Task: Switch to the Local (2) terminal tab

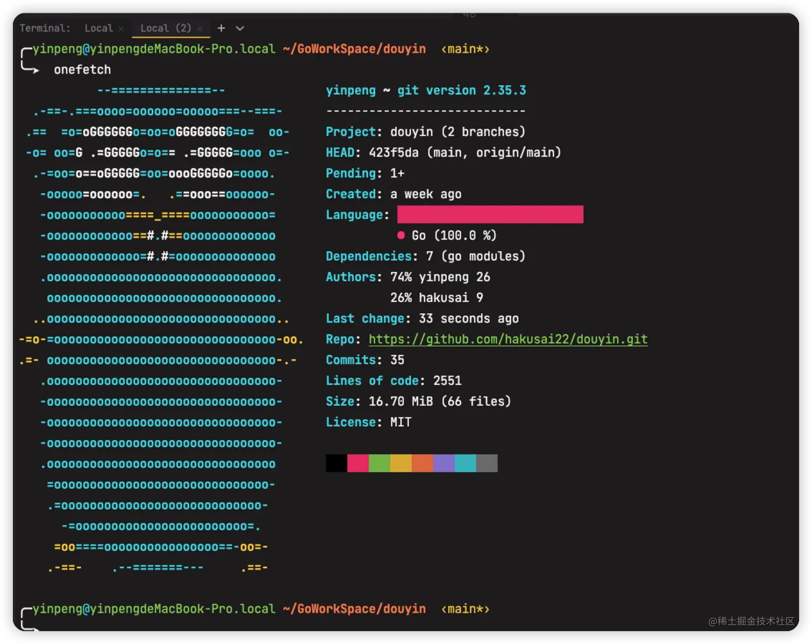Action: 165,28
